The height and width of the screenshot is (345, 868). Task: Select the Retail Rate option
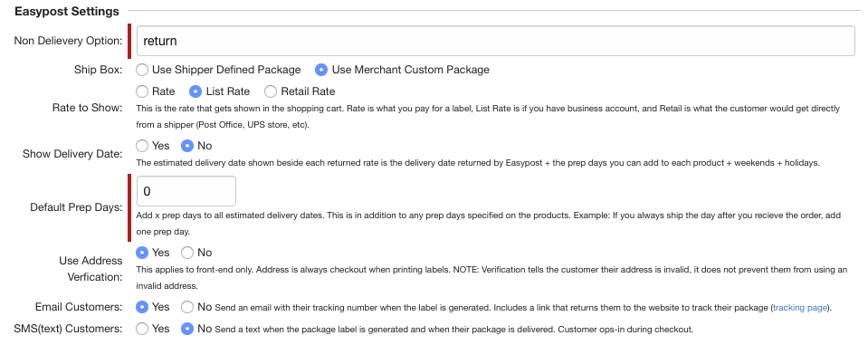[x=271, y=91]
